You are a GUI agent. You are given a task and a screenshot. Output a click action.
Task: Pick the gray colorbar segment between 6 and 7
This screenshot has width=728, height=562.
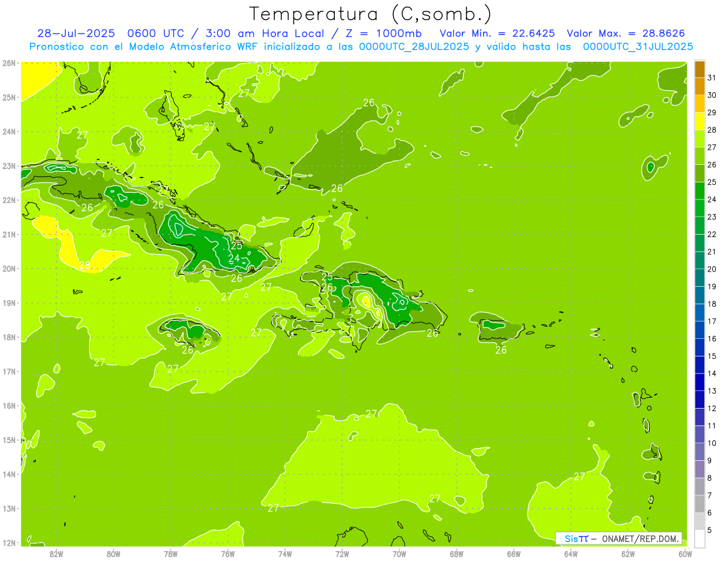point(699,504)
